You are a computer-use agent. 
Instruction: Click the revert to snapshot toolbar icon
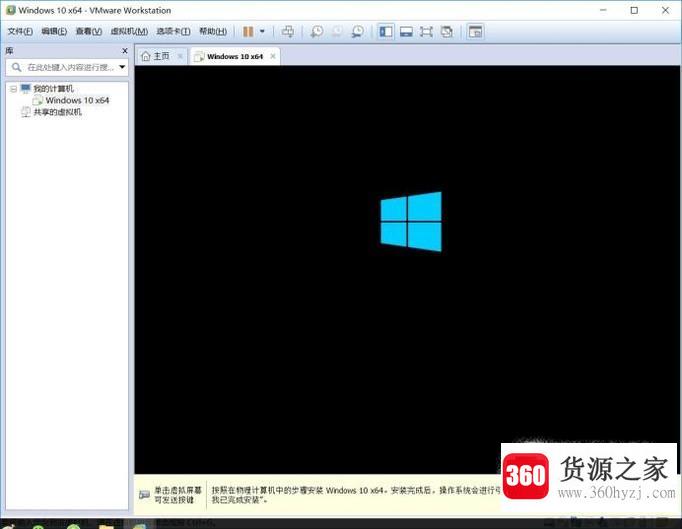[x=337, y=31]
